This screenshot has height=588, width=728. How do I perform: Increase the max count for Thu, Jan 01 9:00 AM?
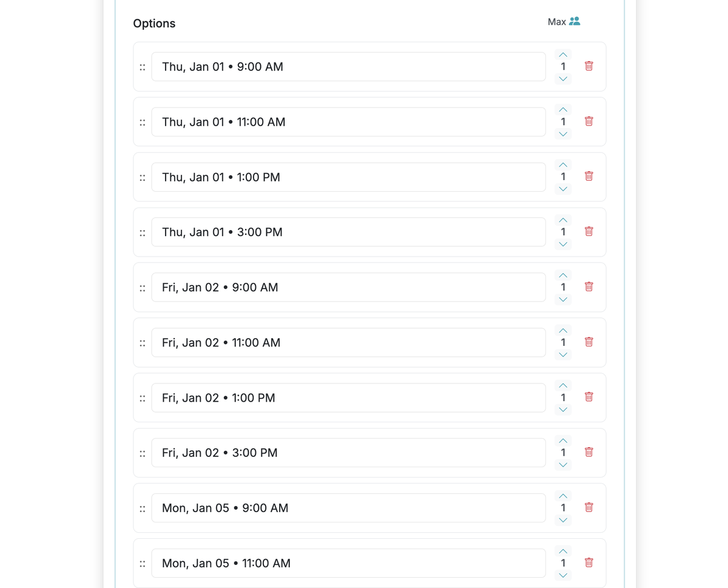point(562,54)
